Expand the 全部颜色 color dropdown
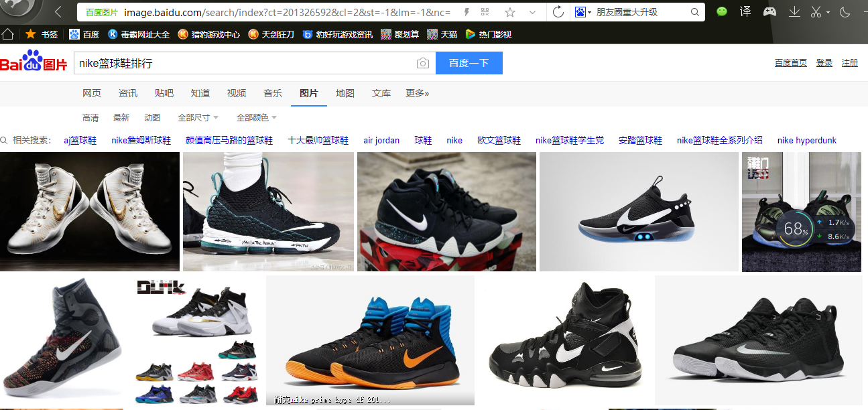868x410 pixels. tap(256, 118)
